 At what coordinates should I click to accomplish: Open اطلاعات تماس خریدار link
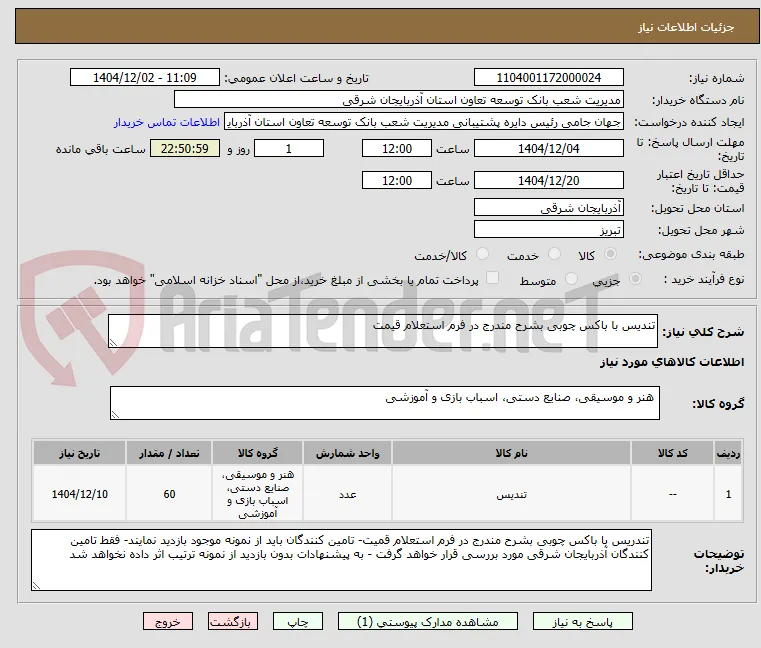click(x=167, y=122)
